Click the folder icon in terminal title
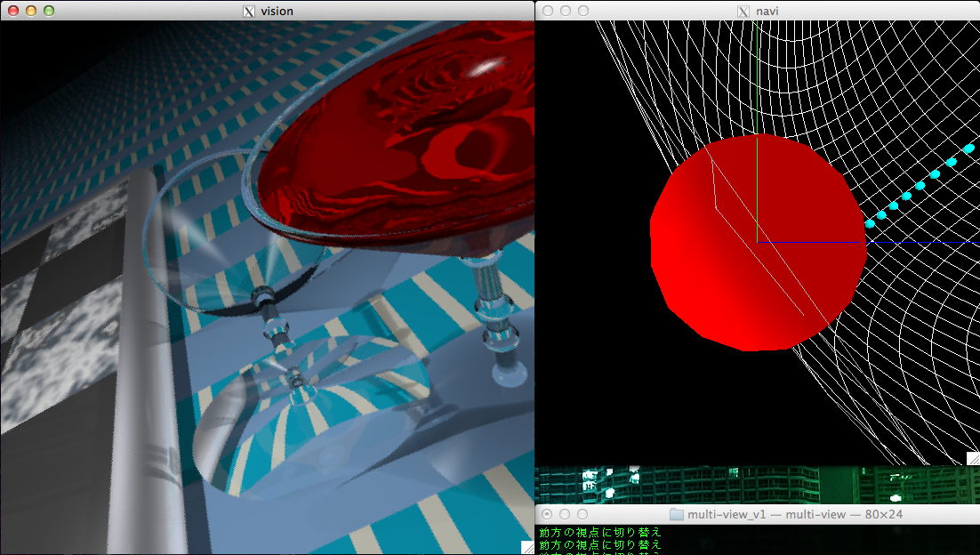980x555 pixels. (676, 514)
